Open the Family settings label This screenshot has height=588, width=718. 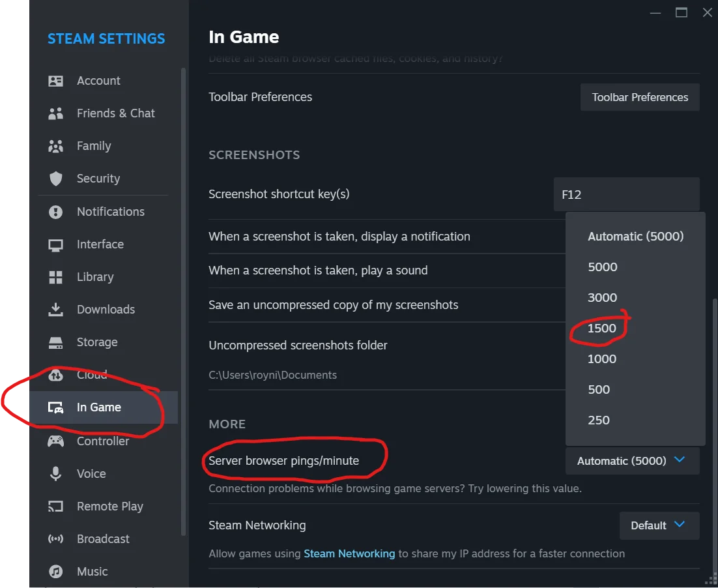[x=94, y=146]
